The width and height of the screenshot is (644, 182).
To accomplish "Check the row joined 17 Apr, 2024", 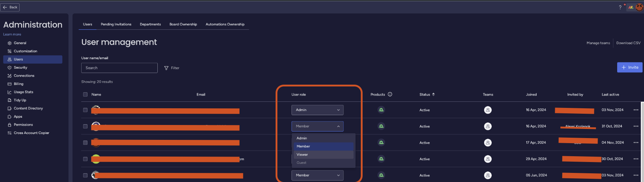I will click(x=85, y=143).
